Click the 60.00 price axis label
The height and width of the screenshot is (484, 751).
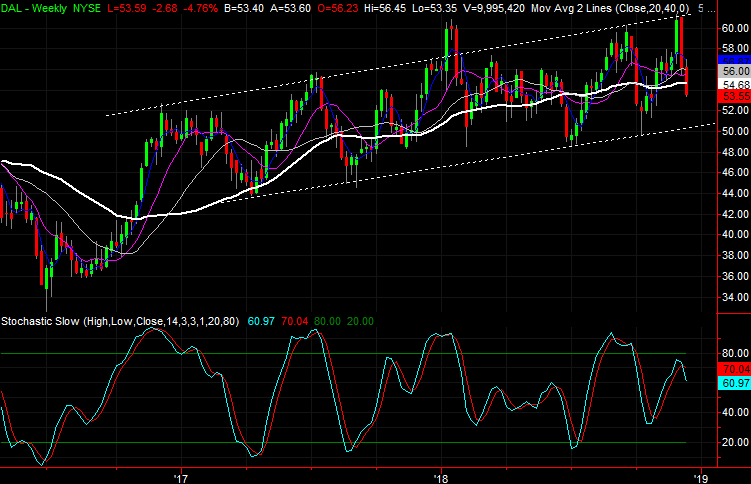point(734,28)
